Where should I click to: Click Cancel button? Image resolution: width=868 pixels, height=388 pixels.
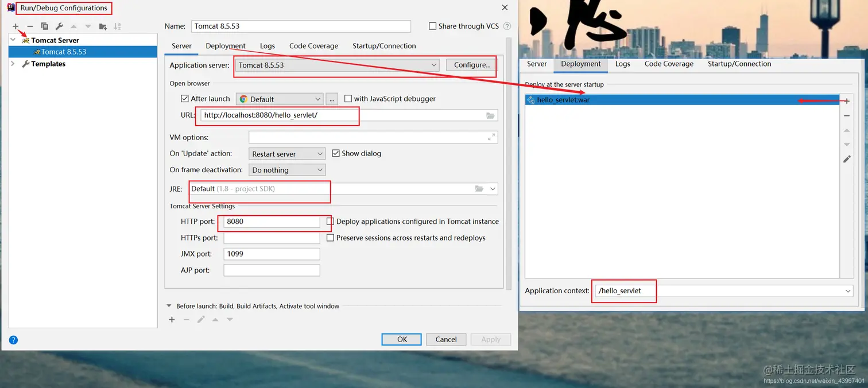click(x=446, y=339)
